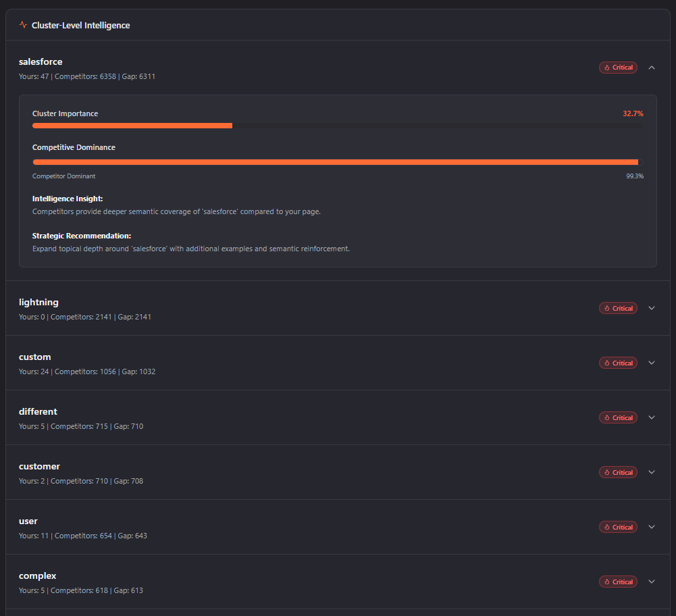This screenshot has width=676, height=616.
Task: Click the Critical badge on user row
Action: coord(618,527)
